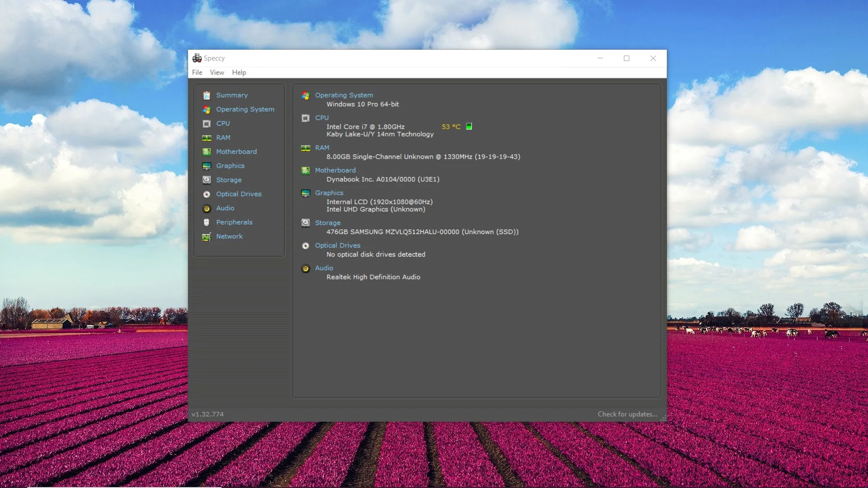Click the v1.32.774 version label
The height and width of the screenshot is (488, 868).
208,414
